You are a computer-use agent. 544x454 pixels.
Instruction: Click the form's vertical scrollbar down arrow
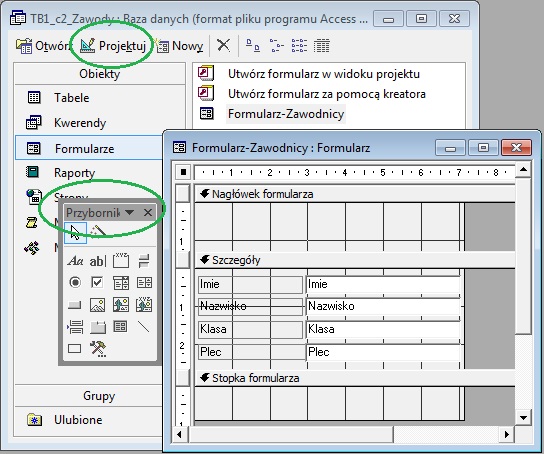(x=523, y=418)
